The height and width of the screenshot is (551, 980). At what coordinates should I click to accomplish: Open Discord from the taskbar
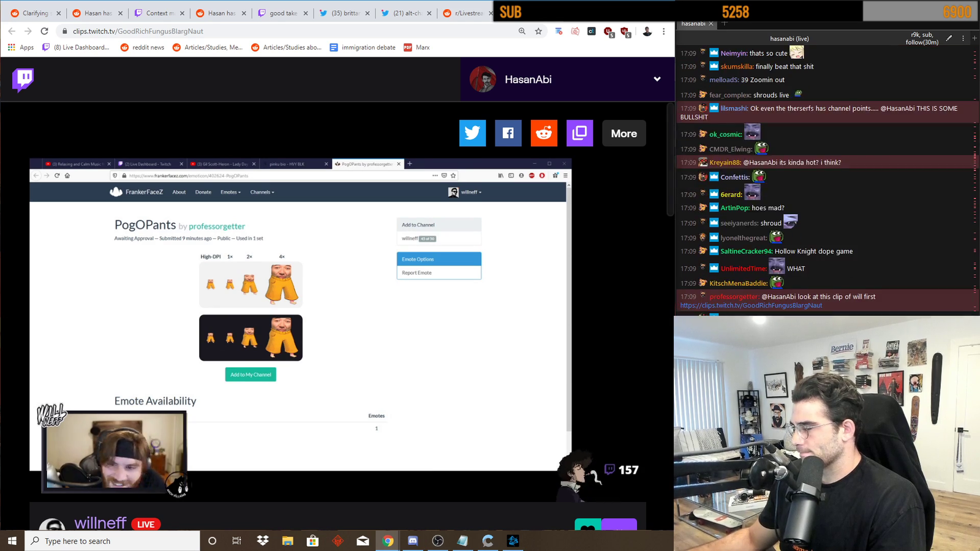pyautogui.click(x=413, y=541)
